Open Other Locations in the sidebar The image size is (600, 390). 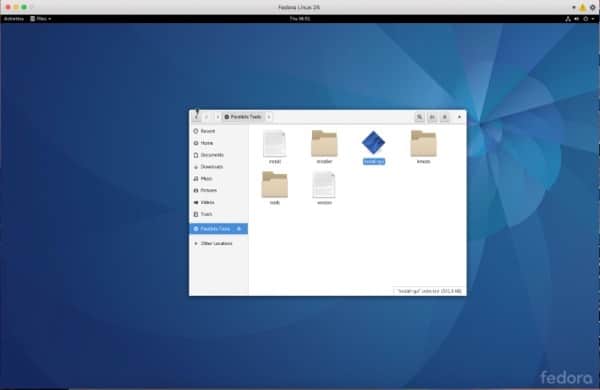pyautogui.click(x=218, y=243)
